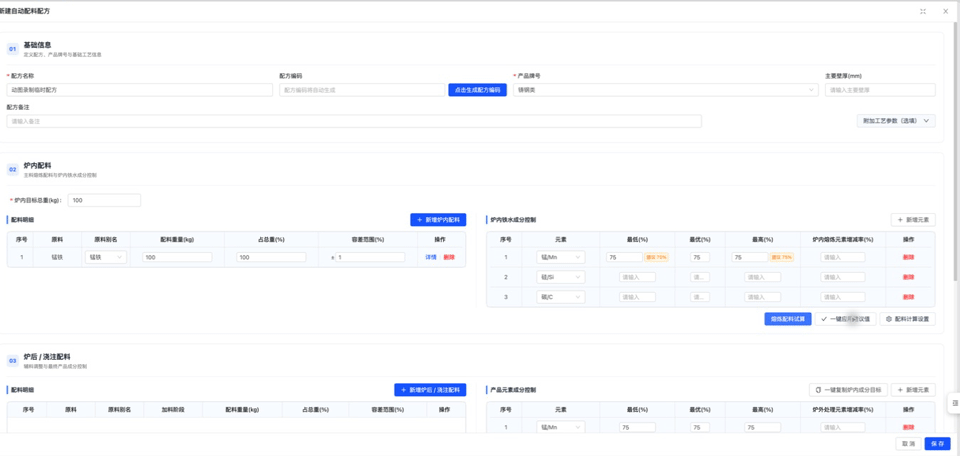Image resolution: width=960 pixels, height=456 pixels.
Task: Click 删除 link for 锰铁 row
Action: click(449, 258)
